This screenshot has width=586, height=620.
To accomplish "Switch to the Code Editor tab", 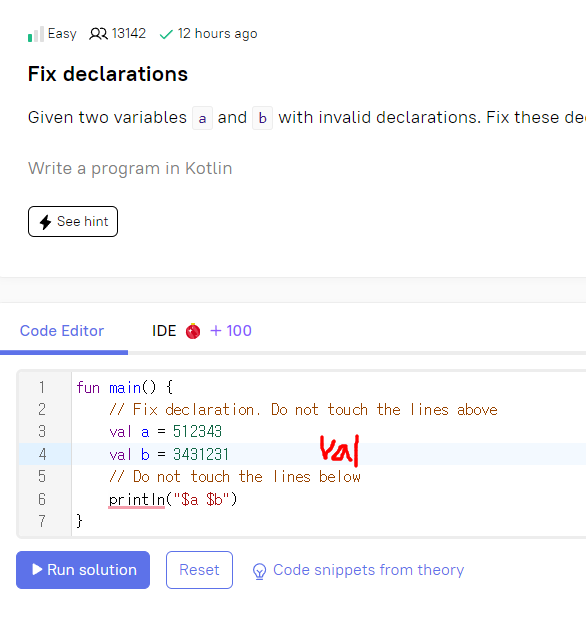I will click(x=62, y=331).
